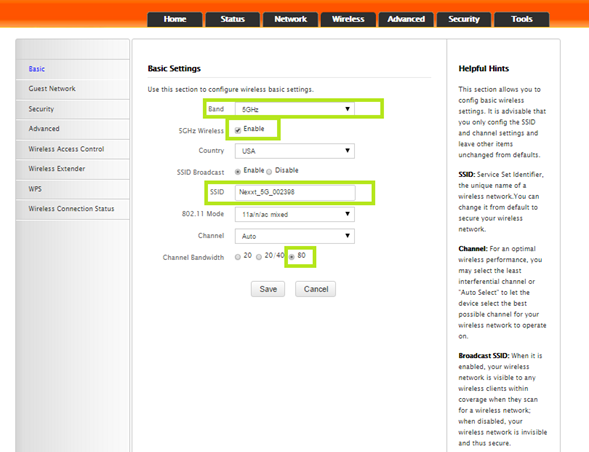Image resolution: width=589 pixels, height=452 pixels.
Task: Open WPS in the sidebar
Action: [x=72, y=189]
